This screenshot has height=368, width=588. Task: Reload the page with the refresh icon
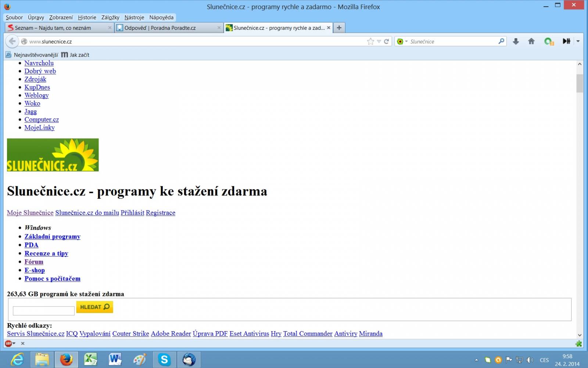[x=386, y=42]
